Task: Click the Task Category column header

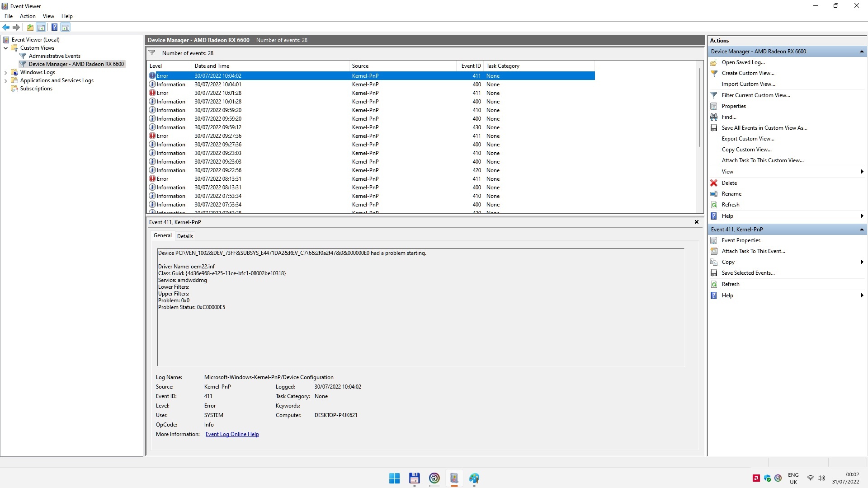Action: click(539, 66)
